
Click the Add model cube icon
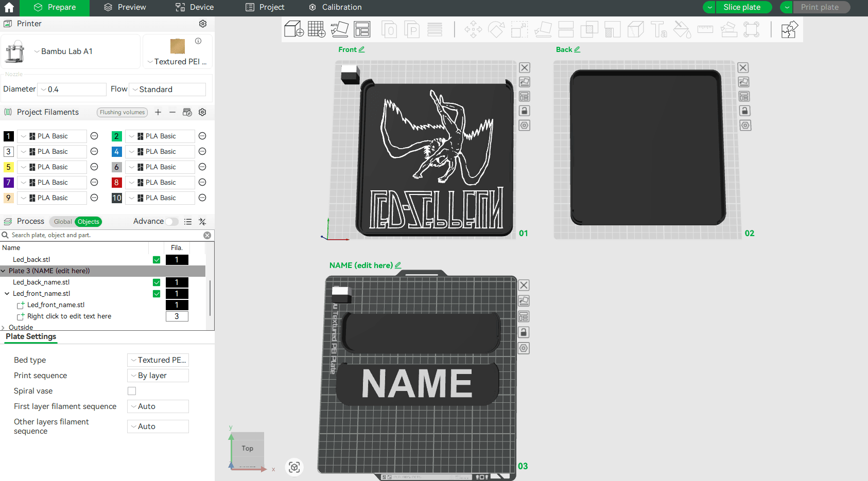pyautogui.click(x=294, y=29)
